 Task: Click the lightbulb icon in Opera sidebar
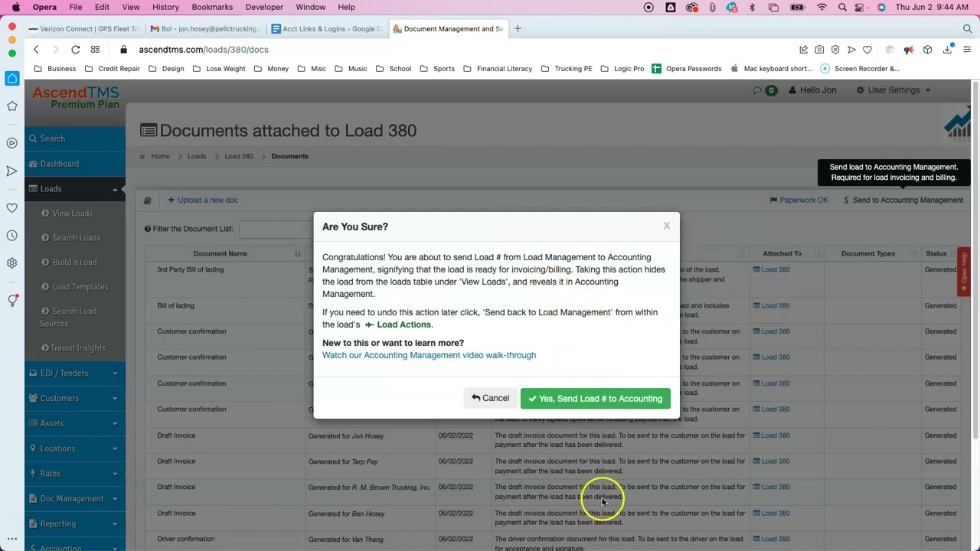point(12,301)
